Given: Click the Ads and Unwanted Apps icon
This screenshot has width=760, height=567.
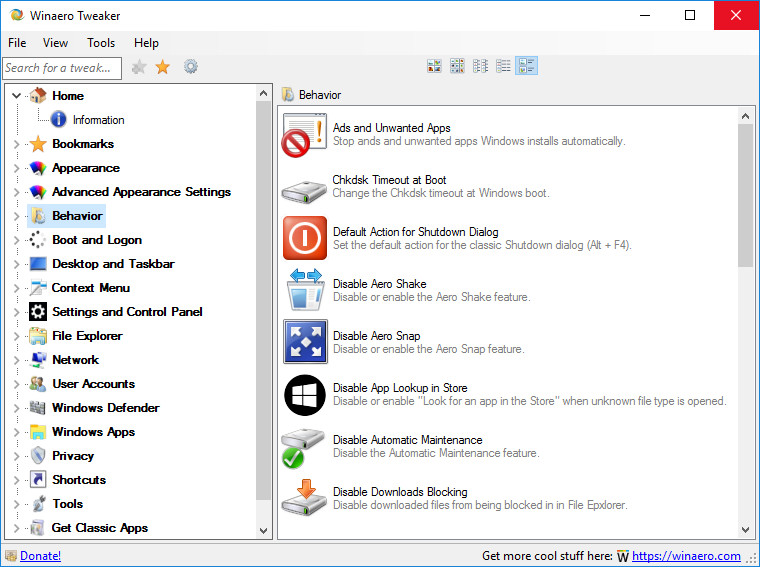Looking at the screenshot, I should pos(304,135).
